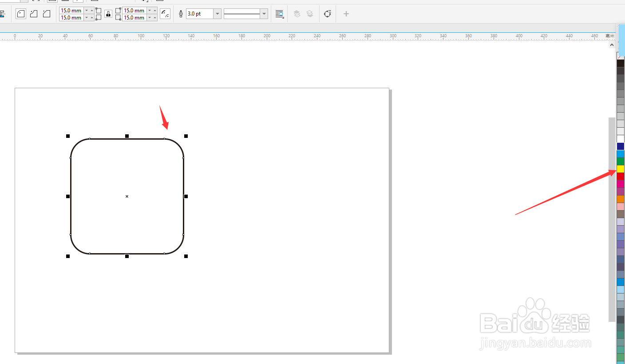Select the round corner type icon
625x364 pixels.
tap(21, 14)
